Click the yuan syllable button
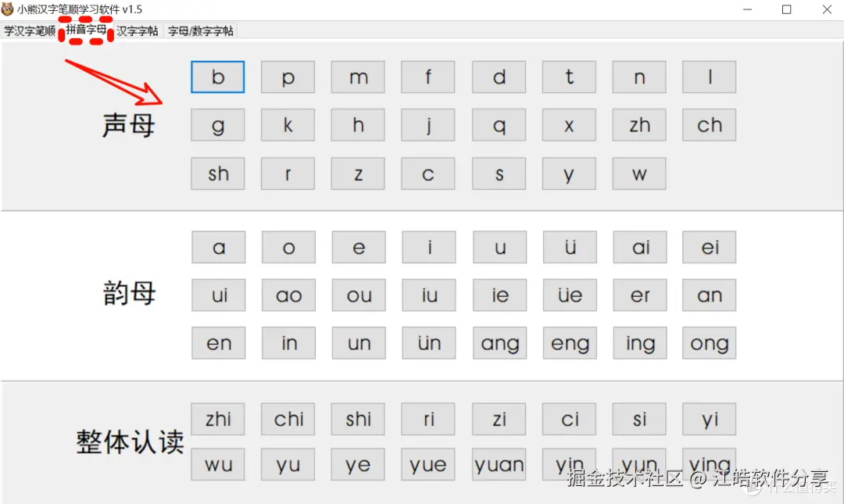This screenshot has width=844, height=504. [x=499, y=464]
